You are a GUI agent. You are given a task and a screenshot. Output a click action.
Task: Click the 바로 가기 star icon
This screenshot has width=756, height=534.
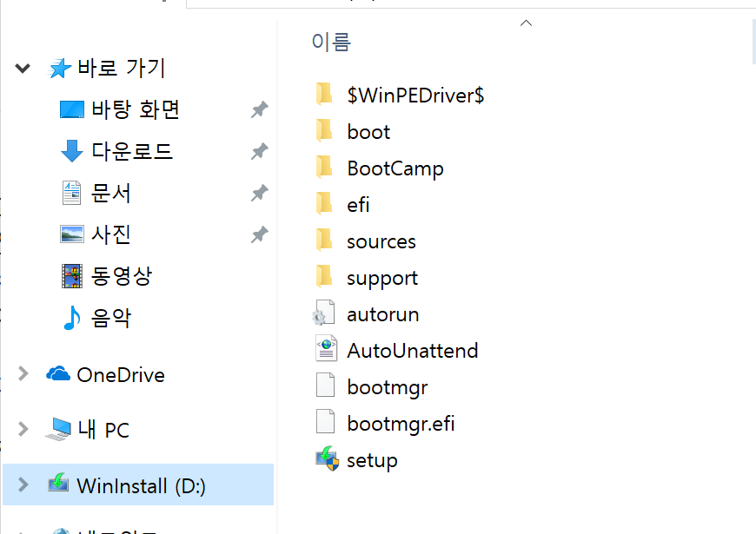(x=59, y=68)
